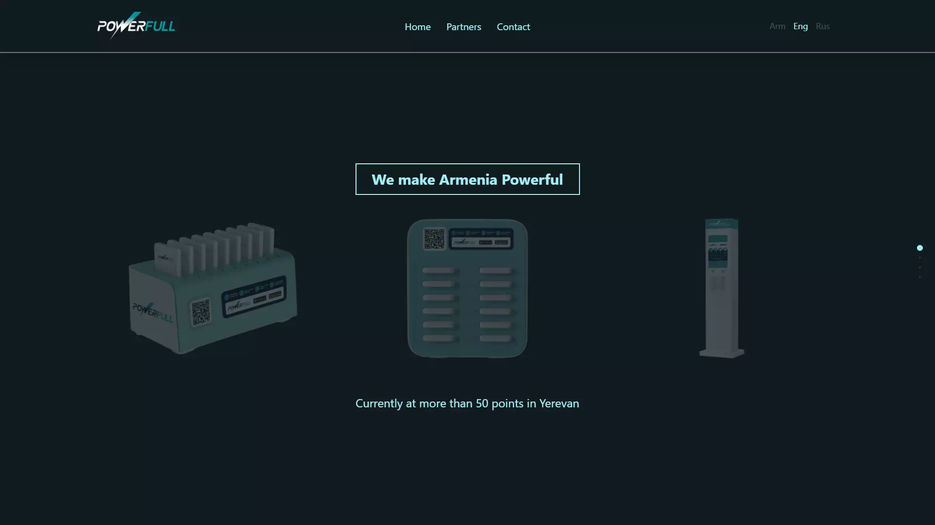Click 'We make Armenia Powerful' banner
The image size is (935, 525).
[467, 180]
